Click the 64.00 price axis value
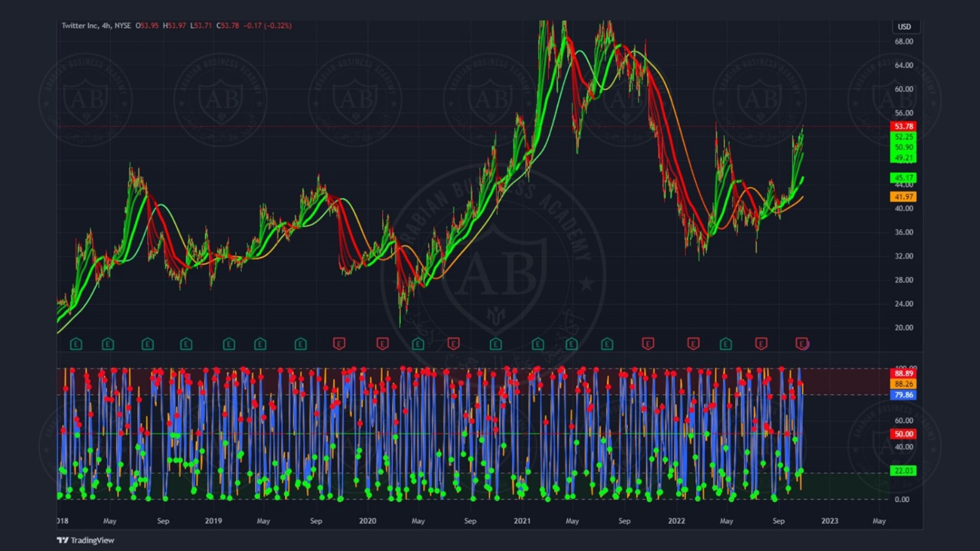The width and height of the screenshot is (980, 551). 904,65
